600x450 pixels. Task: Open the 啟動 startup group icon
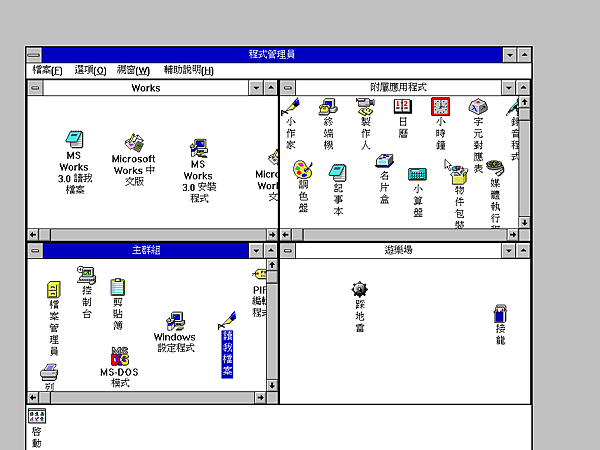pos(37,416)
